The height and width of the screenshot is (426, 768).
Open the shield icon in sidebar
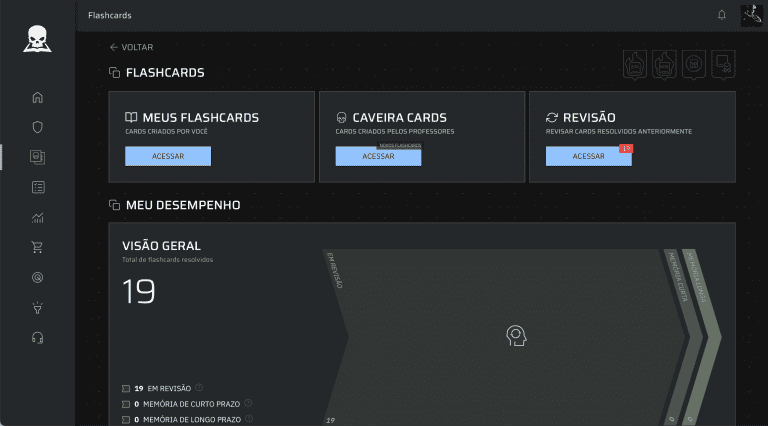(38, 127)
